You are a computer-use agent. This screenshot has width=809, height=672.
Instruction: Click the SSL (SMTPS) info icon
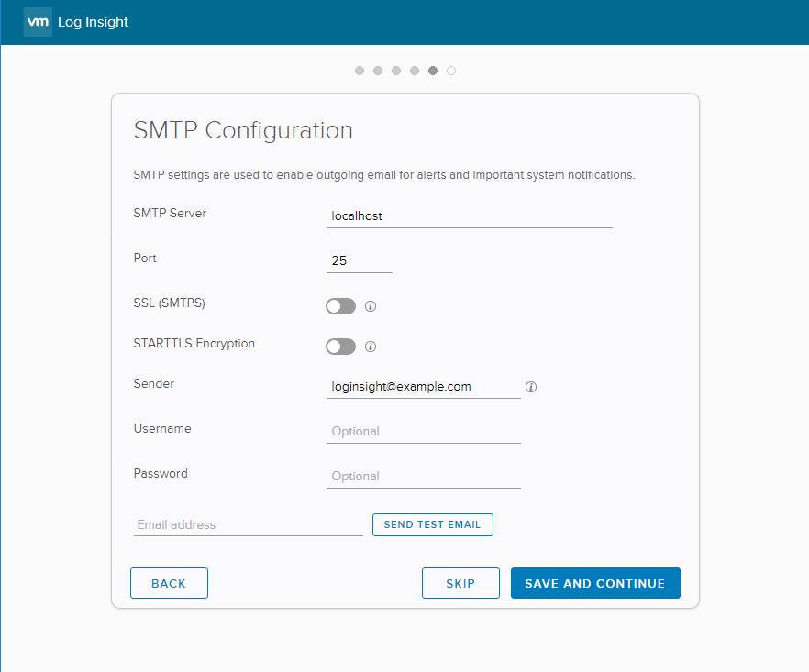371,306
